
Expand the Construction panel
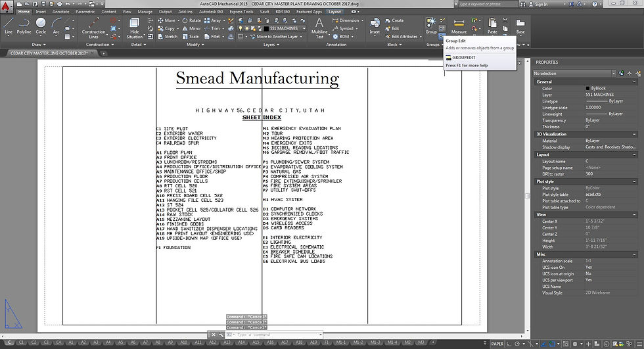98,44
